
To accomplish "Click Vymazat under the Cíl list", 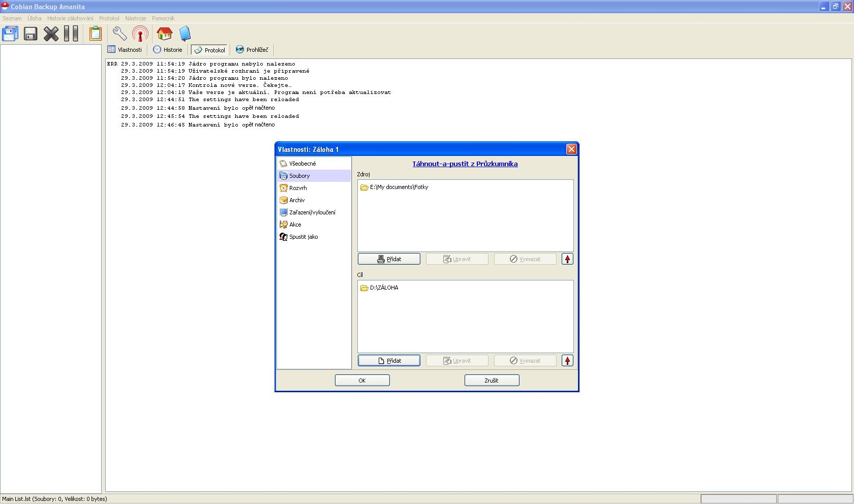I will (x=525, y=361).
